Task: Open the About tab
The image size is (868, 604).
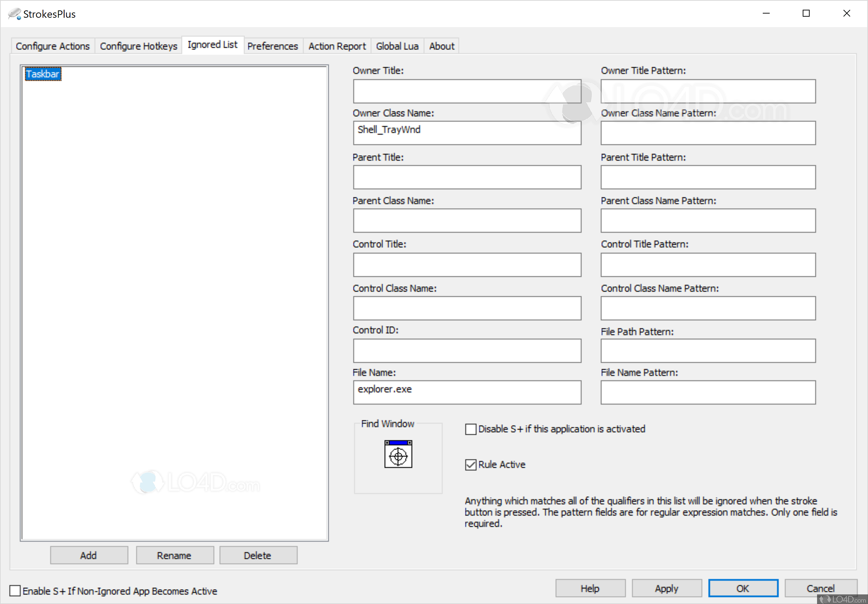Action: click(441, 46)
